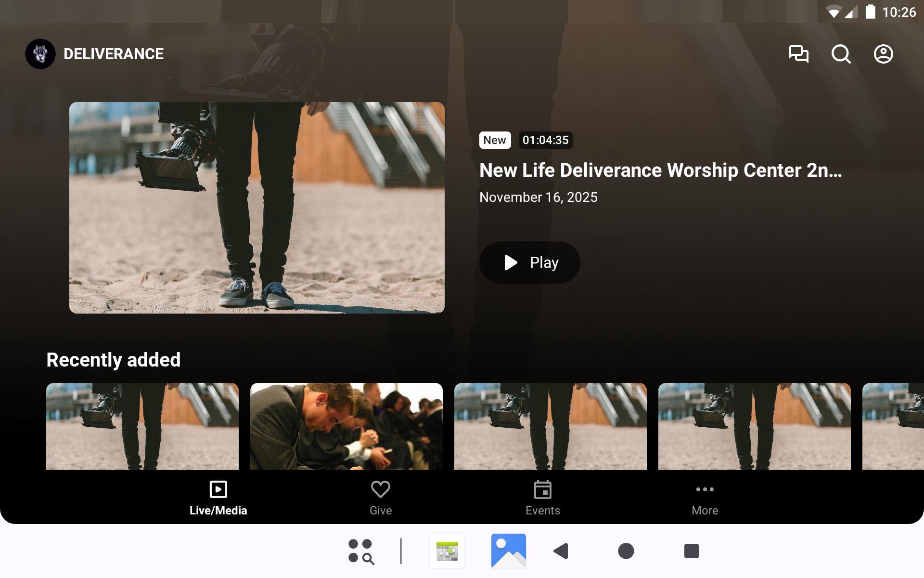Viewport: 924px width, 578px height.
Task: Launch the gallery app in taskbar
Action: [x=508, y=551]
